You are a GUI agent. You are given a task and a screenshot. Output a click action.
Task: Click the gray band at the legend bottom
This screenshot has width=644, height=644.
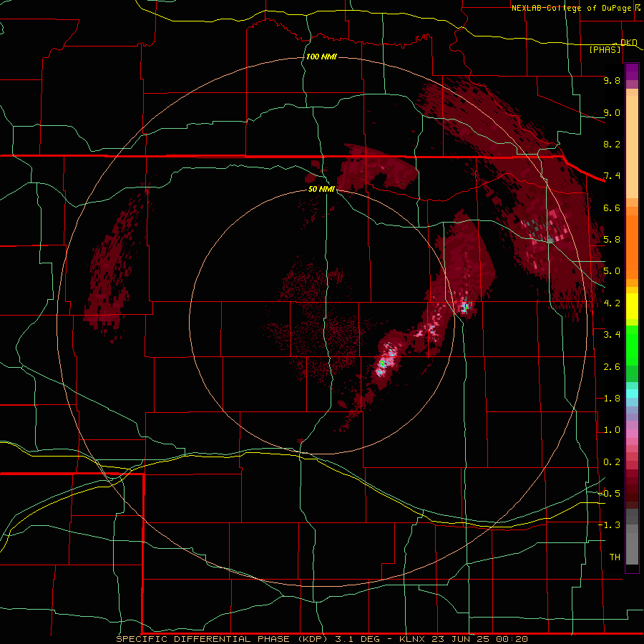pyautogui.click(x=632, y=548)
